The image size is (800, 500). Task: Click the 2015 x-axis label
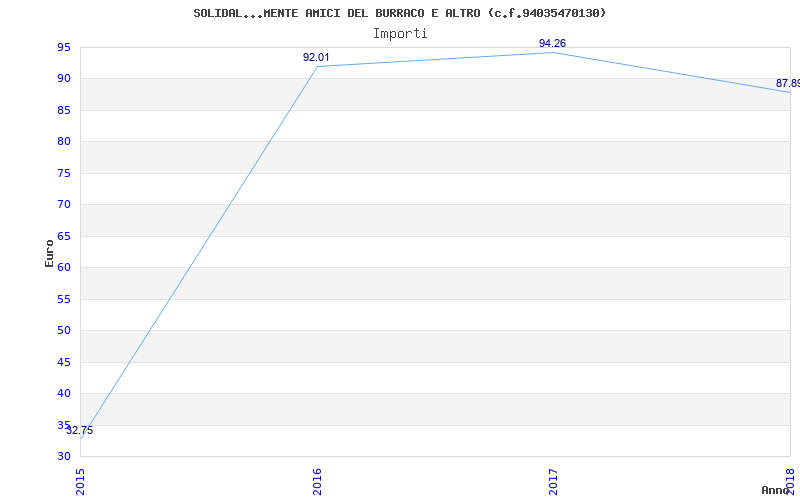81,482
